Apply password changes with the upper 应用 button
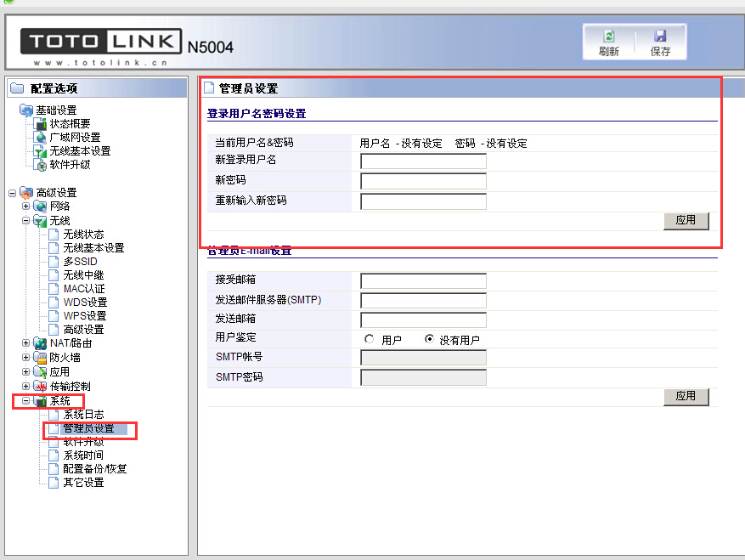The height and width of the screenshot is (560, 745). 686,220
